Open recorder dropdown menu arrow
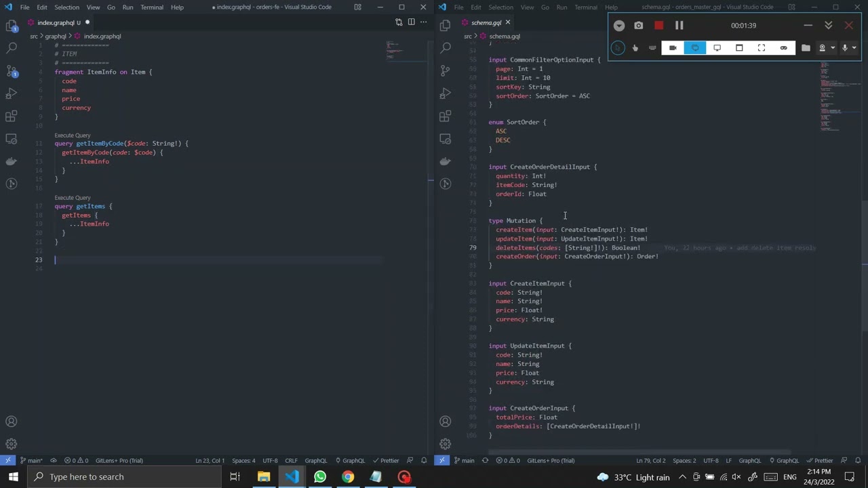This screenshot has width=868, height=488. [619, 25]
